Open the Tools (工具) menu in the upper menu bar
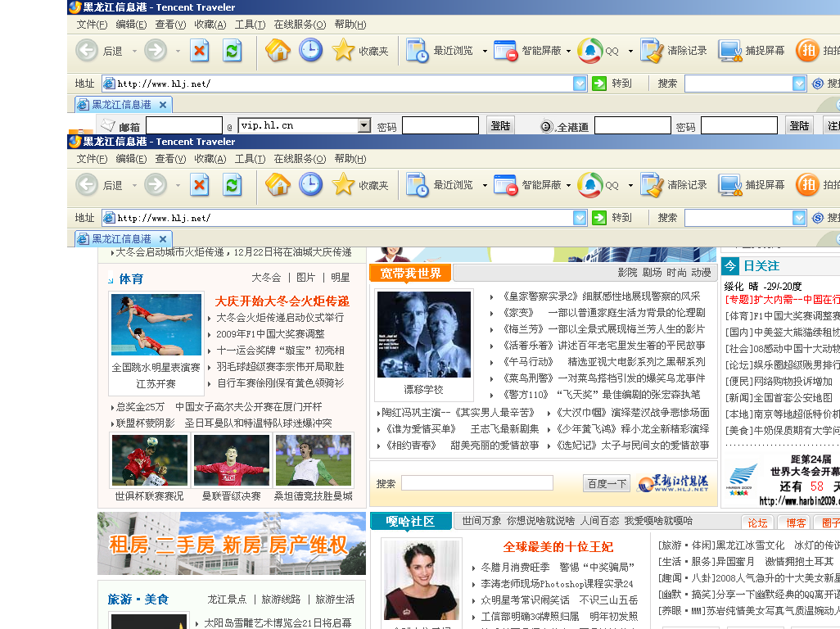The image size is (840, 629). click(x=250, y=25)
